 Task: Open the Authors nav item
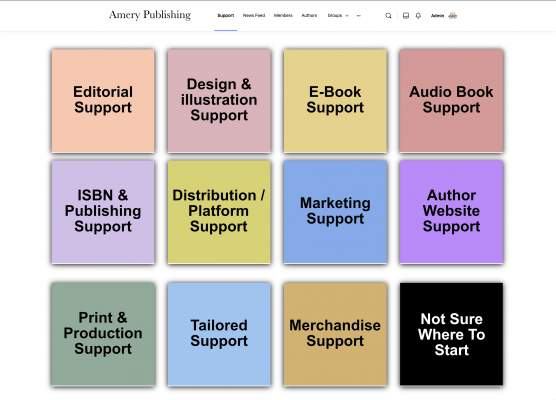coord(309,16)
